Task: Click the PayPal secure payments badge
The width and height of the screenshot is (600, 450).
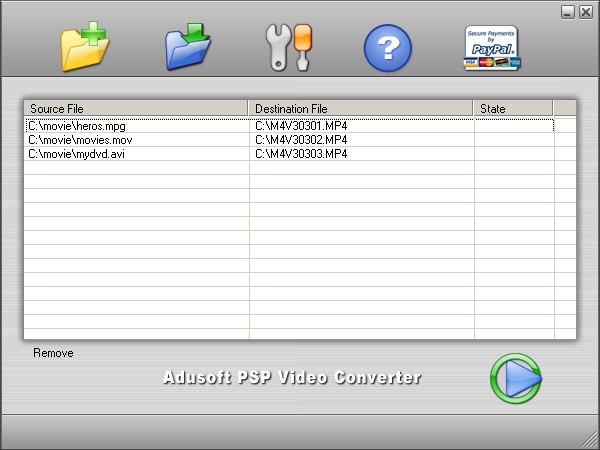Action: point(492,48)
